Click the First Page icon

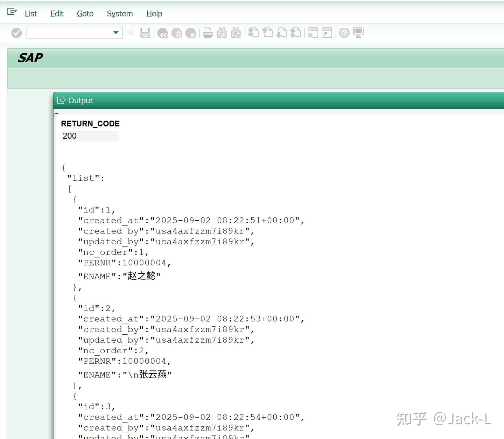pos(253,33)
